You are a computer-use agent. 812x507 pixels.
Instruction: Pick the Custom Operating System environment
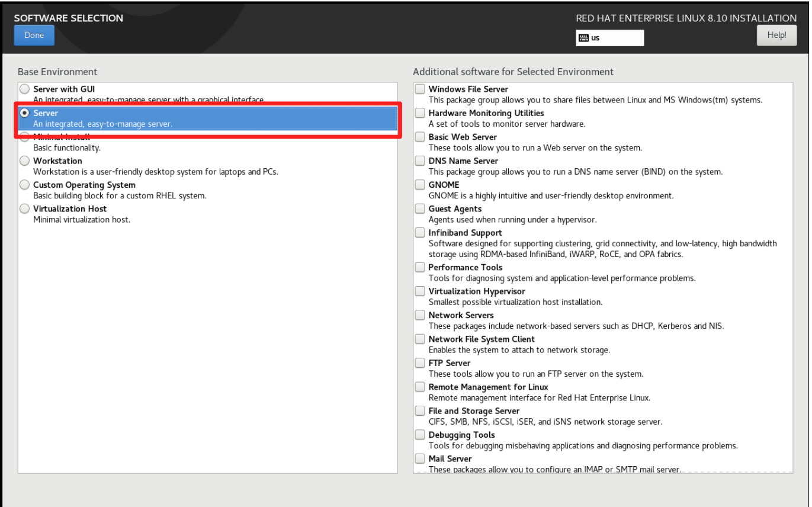24,184
